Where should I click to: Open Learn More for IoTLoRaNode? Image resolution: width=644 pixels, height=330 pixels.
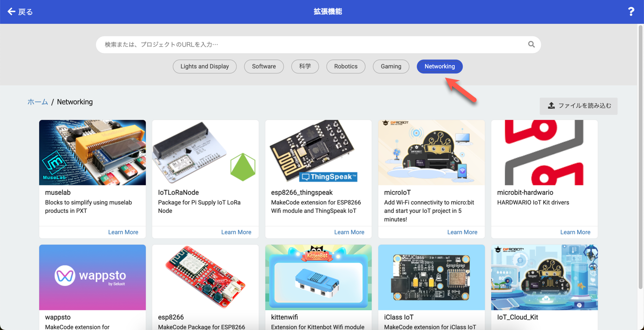pyautogui.click(x=236, y=232)
